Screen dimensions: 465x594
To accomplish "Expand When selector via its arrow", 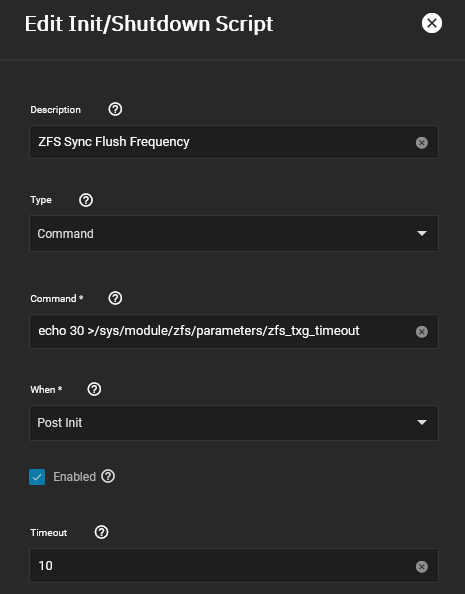I will coord(421,422).
